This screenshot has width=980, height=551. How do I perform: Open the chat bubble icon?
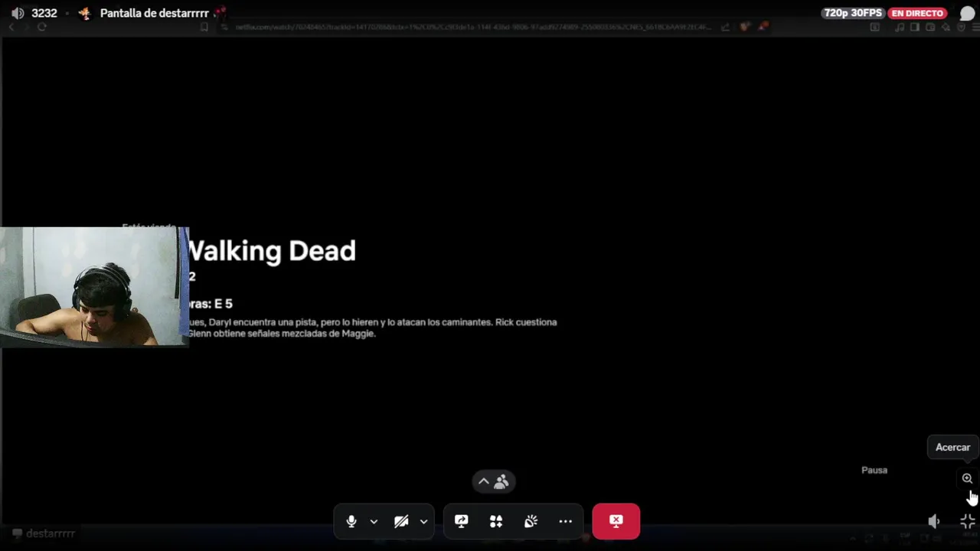(967, 14)
